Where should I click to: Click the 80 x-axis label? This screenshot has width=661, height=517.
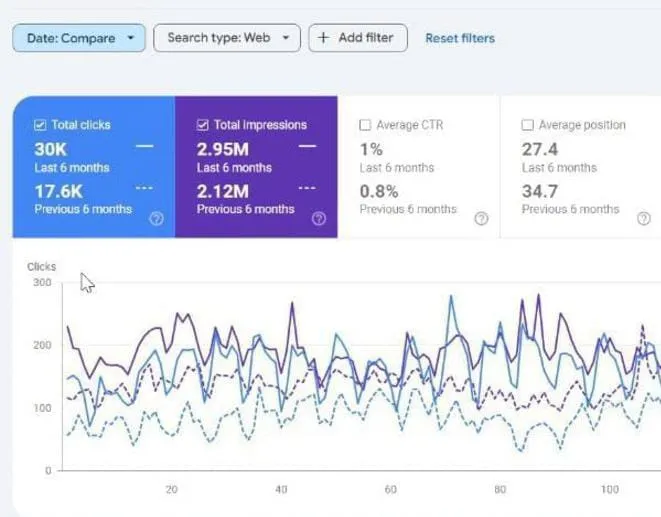coord(500,489)
